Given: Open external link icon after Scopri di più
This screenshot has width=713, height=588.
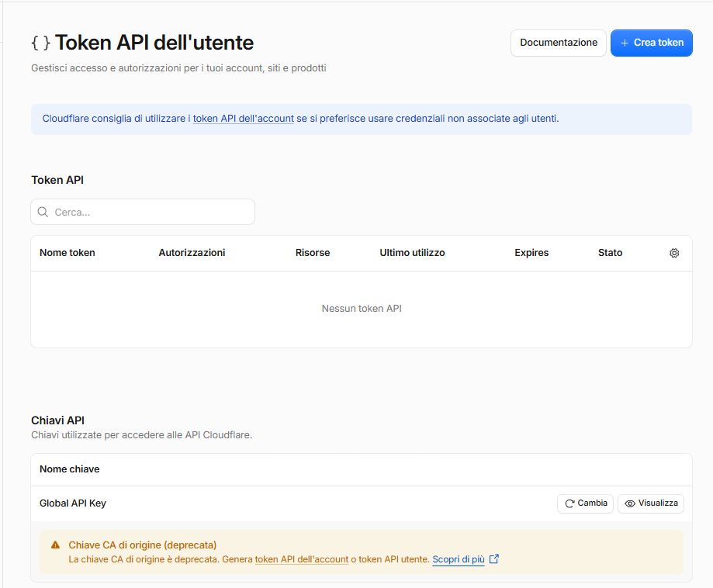Looking at the screenshot, I should click(494, 559).
